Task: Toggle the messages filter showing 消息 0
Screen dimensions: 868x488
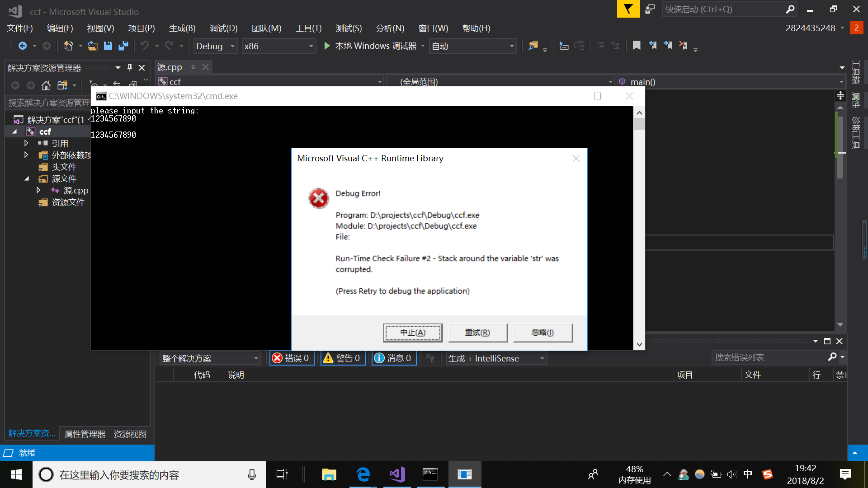Action: click(393, 358)
